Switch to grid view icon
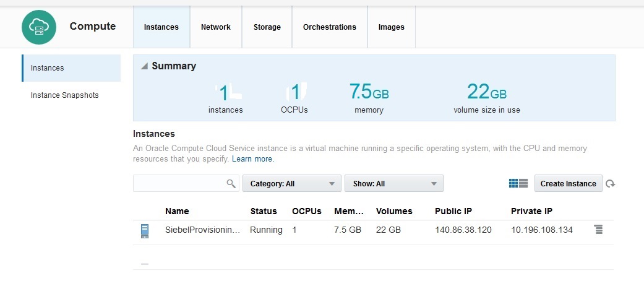The image size is (644, 286). coord(513,183)
